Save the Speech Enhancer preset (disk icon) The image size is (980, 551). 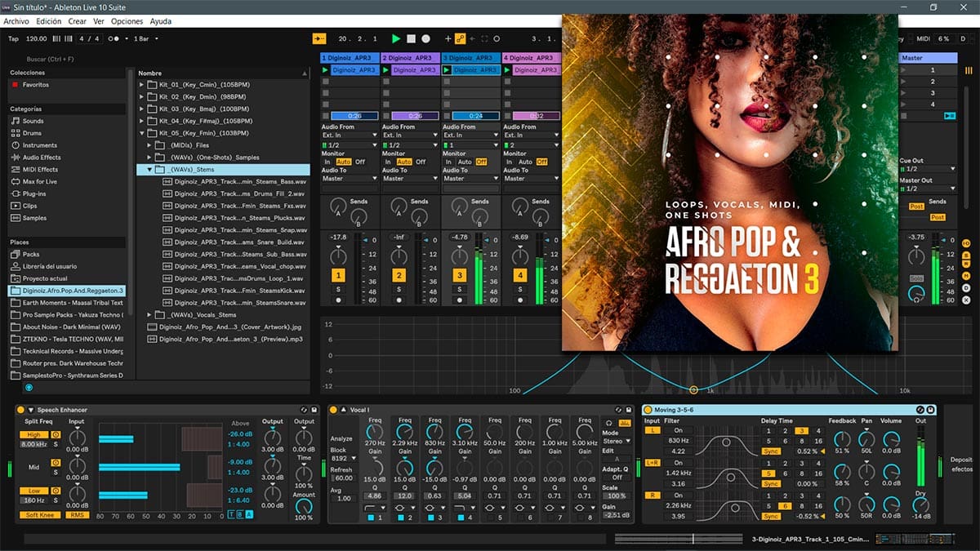pos(314,410)
